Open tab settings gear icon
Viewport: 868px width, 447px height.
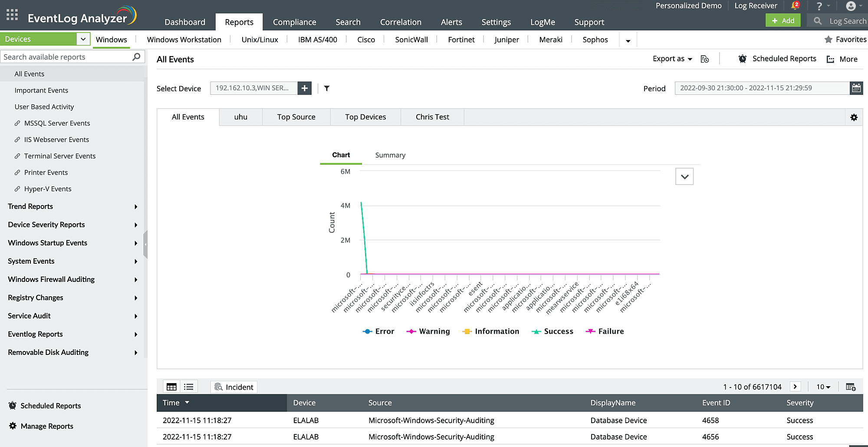pos(854,117)
